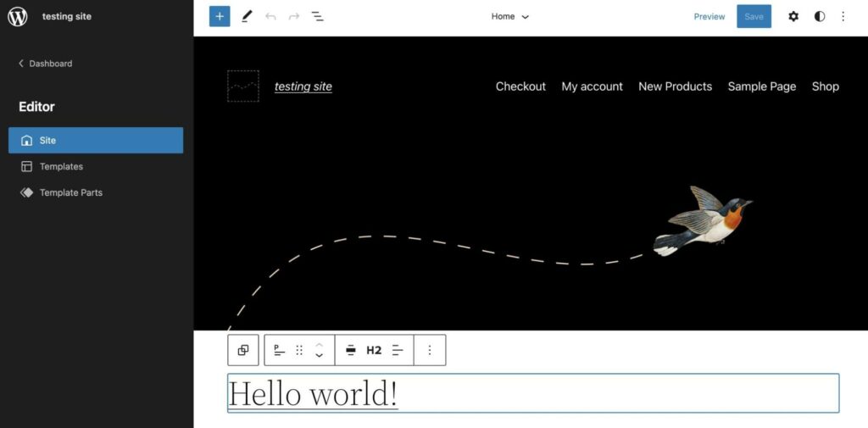868x428 pixels.
Task: Open the List View icon
Action: click(317, 17)
